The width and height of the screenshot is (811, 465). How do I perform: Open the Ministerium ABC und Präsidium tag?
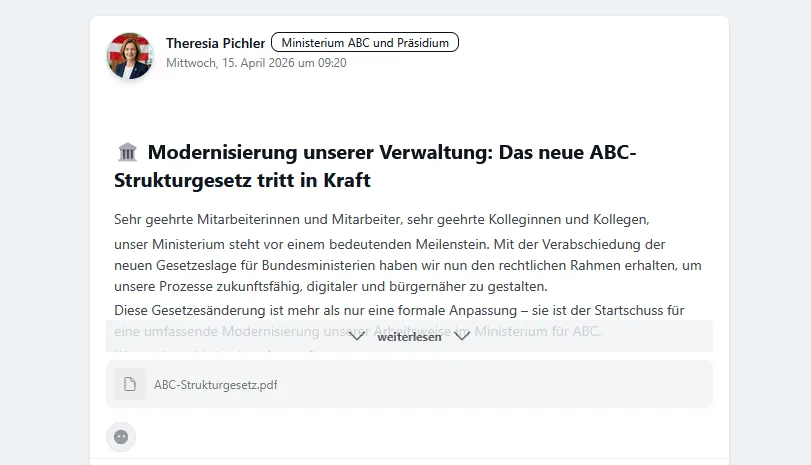tap(365, 42)
